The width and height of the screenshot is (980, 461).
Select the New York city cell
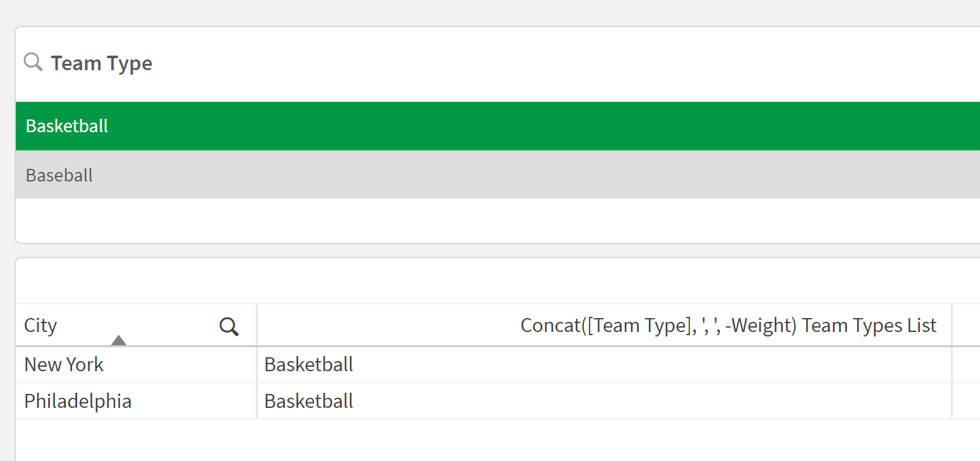pyautogui.click(x=64, y=365)
